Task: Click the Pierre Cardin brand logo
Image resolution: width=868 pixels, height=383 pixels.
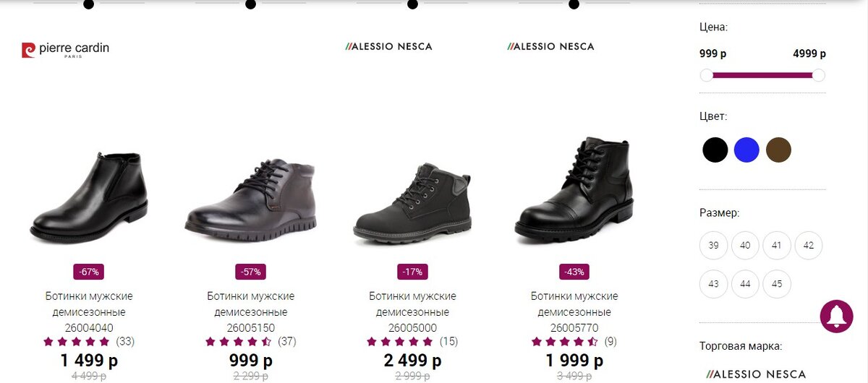Action: click(65, 50)
